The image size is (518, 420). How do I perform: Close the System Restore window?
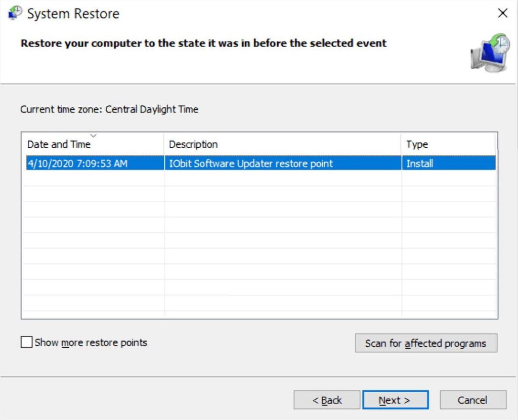(x=502, y=13)
